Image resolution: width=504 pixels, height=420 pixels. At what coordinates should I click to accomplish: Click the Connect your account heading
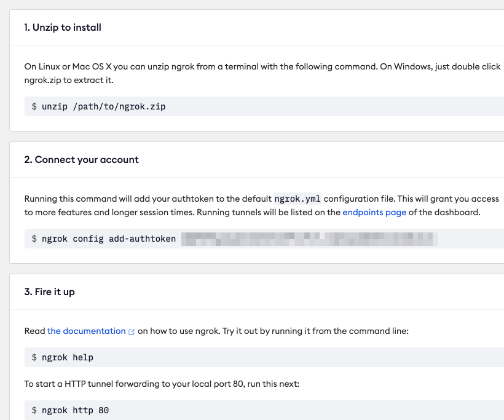pos(81,159)
